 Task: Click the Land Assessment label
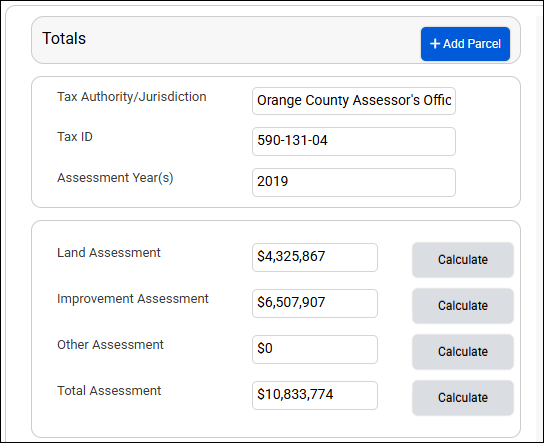[109, 253]
